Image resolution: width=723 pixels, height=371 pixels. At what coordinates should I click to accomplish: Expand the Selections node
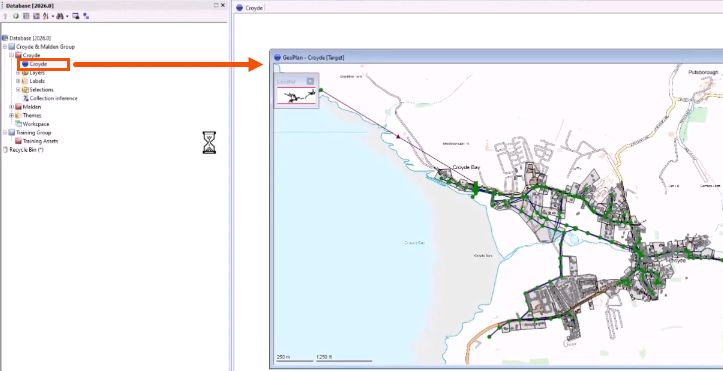18,90
